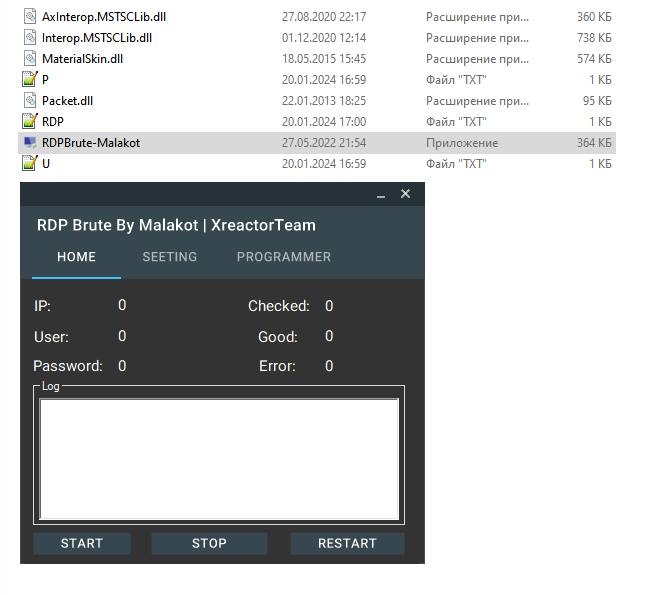
Task: Close the RDP Brute window
Action: [x=405, y=194]
